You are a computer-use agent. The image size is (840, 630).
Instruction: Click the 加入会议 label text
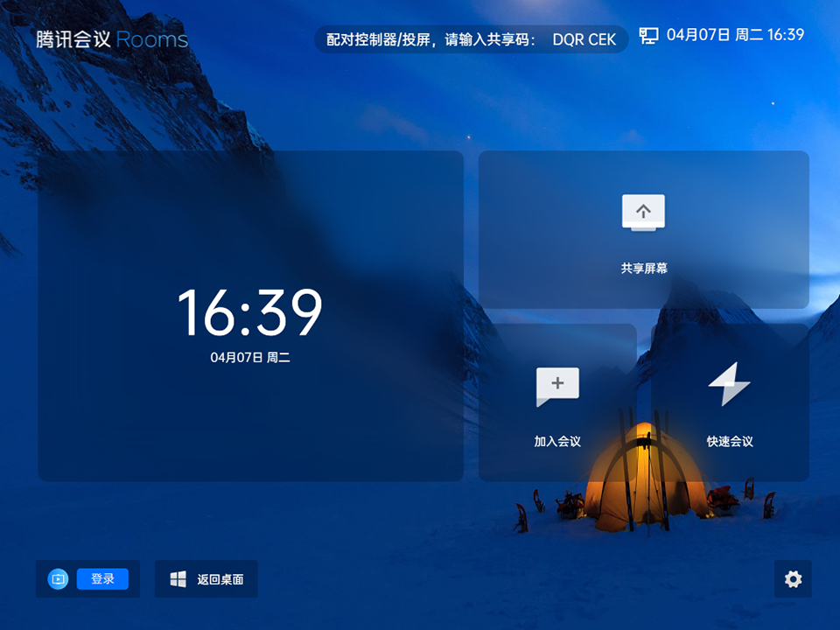click(x=557, y=441)
